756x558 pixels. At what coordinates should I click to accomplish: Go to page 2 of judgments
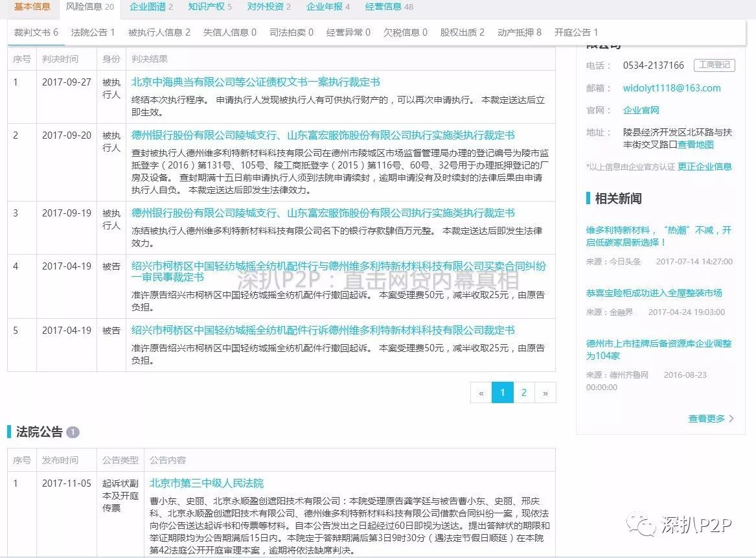[x=523, y=393]
